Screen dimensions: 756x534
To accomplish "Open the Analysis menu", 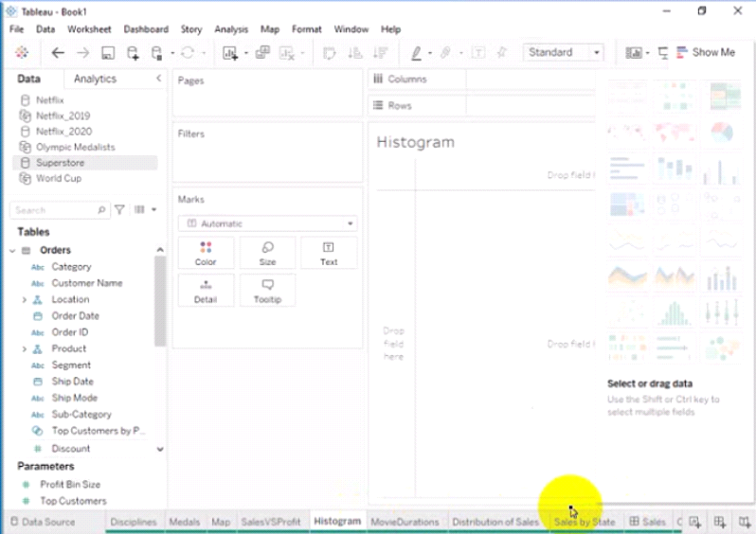I will 231,29.
